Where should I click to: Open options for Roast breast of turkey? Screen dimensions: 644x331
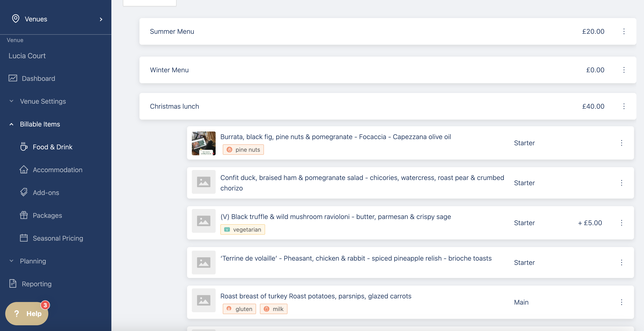[x=621, y=302]
